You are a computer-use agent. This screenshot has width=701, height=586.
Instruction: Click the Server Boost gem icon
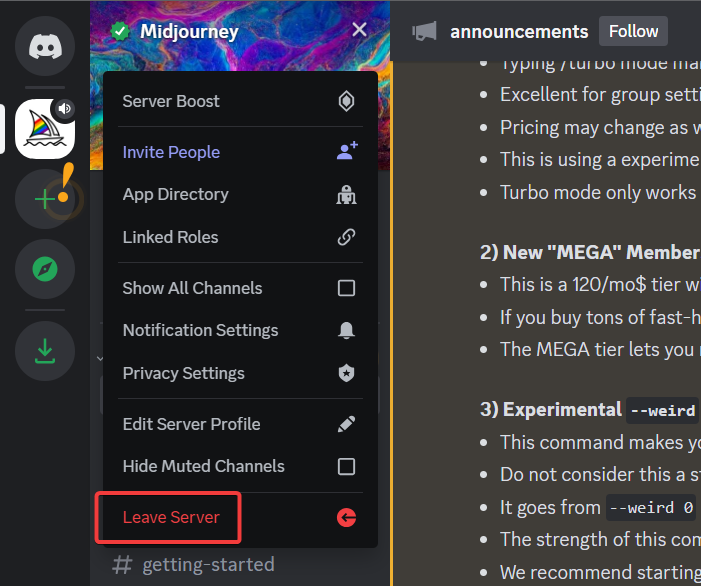[346, 101]
